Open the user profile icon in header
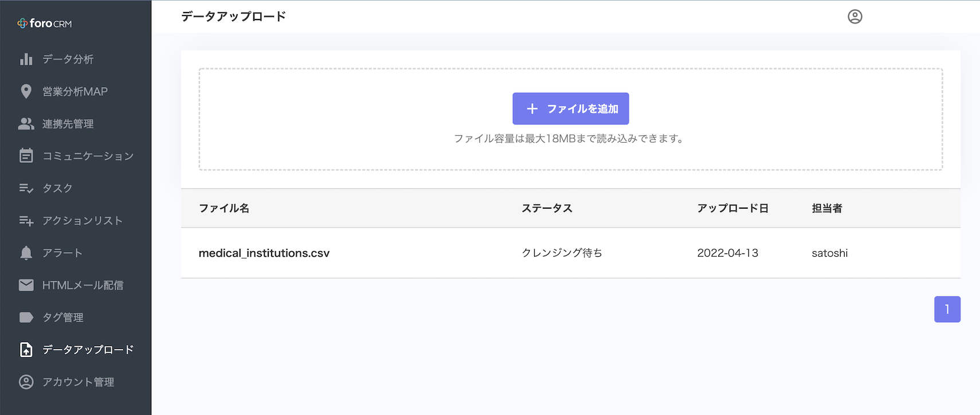980x415 pixels. coord(855,17)
